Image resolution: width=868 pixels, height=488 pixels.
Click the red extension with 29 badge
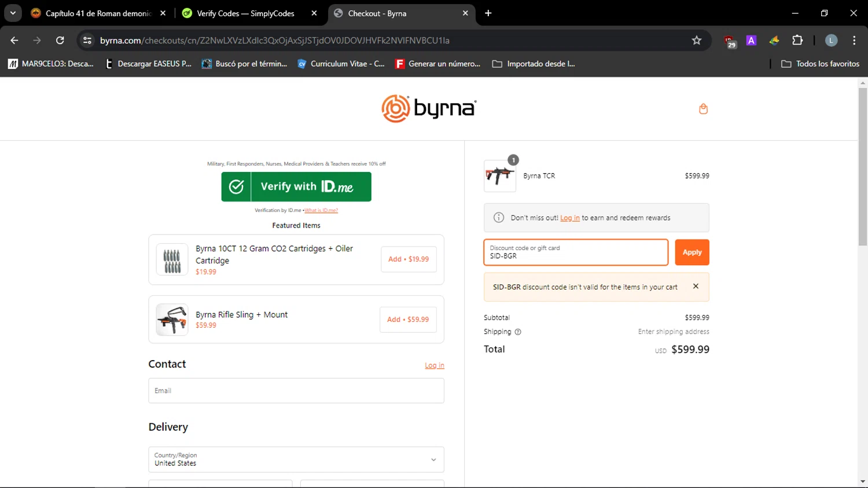(x=730, y=41)
